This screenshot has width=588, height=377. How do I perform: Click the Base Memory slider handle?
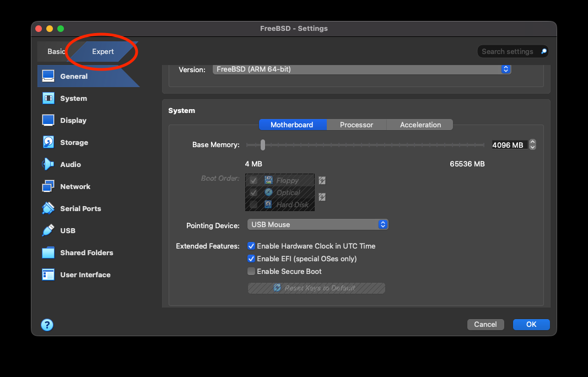[263, 145]
